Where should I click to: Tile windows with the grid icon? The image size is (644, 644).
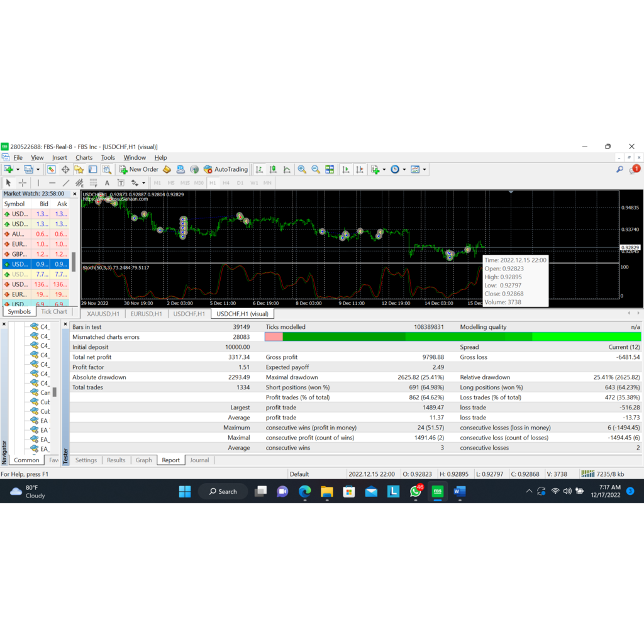point(330,169)
